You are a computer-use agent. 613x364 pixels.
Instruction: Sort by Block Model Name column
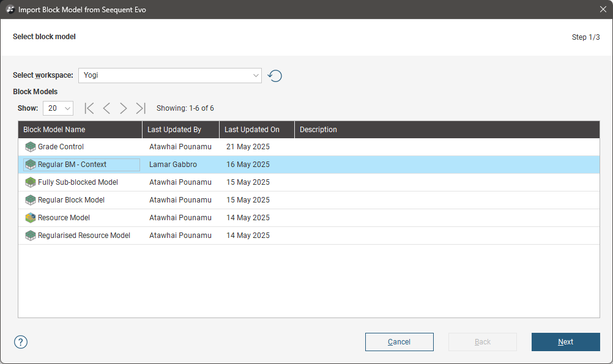[x=80, y=130]
